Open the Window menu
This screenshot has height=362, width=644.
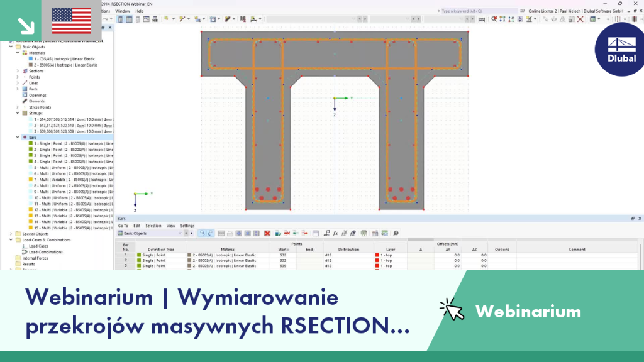tap(123, 11)
